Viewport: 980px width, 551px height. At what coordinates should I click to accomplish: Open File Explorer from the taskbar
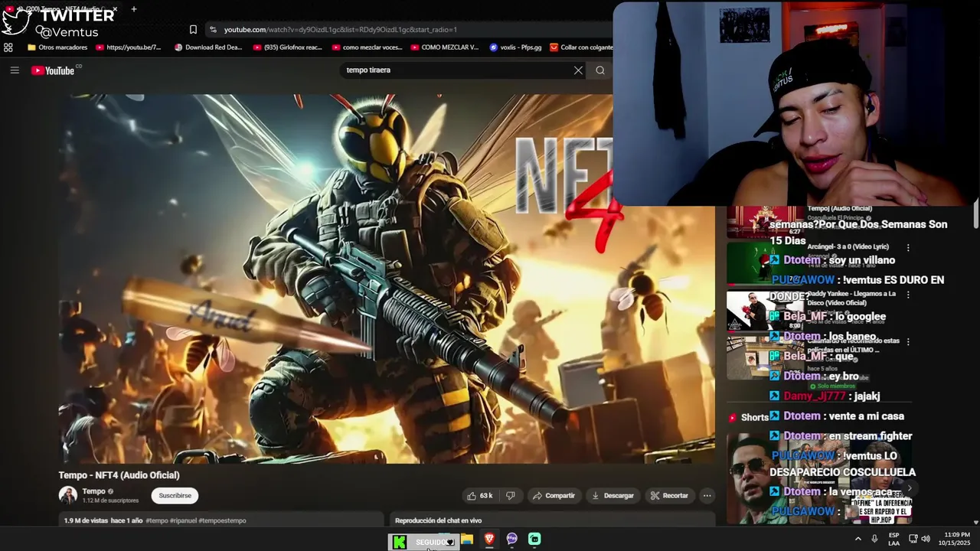point(466,540)
